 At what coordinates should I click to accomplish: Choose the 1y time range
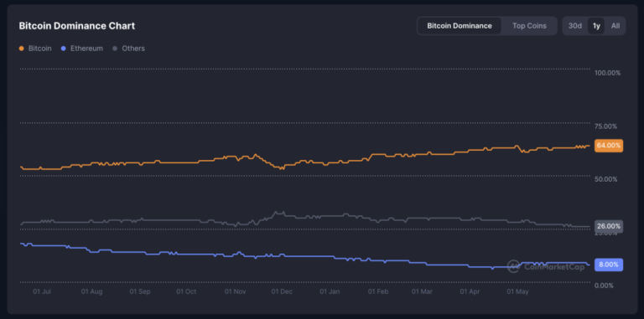596,26
